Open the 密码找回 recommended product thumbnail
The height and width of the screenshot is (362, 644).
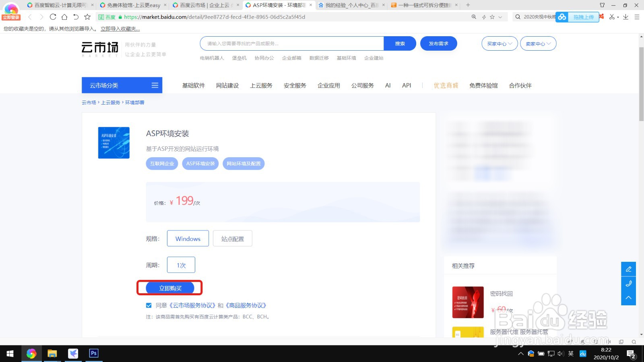468,302
